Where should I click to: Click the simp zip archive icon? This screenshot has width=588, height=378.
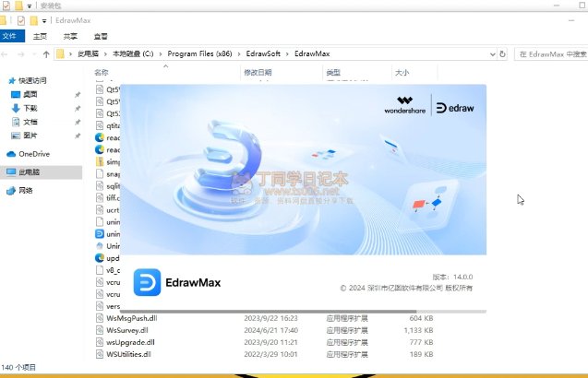[100, 162]
